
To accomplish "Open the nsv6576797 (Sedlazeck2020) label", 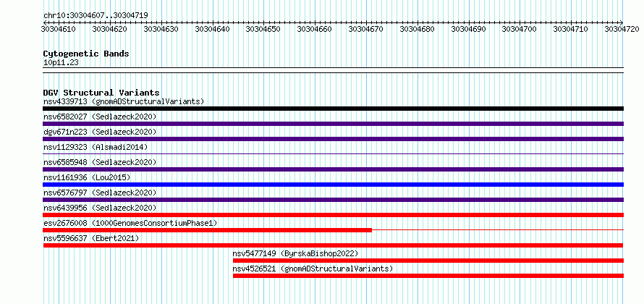I will click(x=100, y=193).
